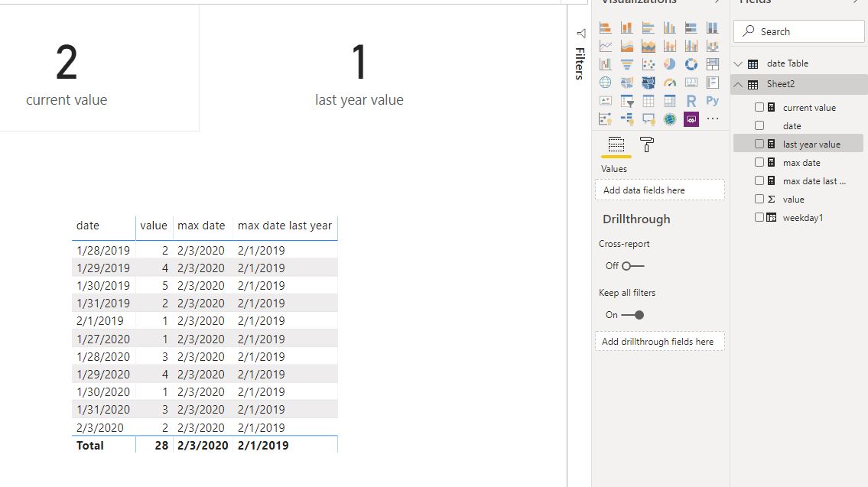Select the globe map visual
This screenshot has width=868, height=487.
tap(605, 83)
